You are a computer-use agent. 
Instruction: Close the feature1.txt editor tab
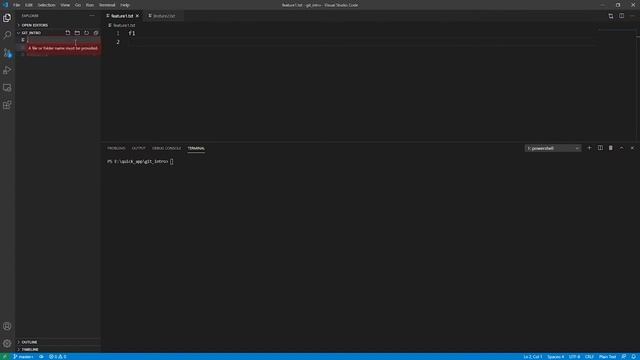coord(137,16)
